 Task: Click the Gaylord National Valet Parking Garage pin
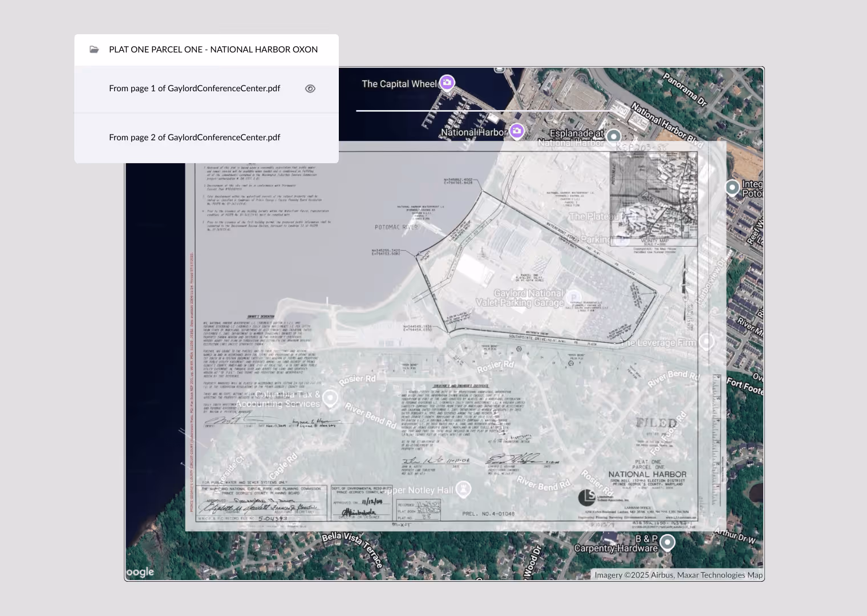[x=573, y=297]
